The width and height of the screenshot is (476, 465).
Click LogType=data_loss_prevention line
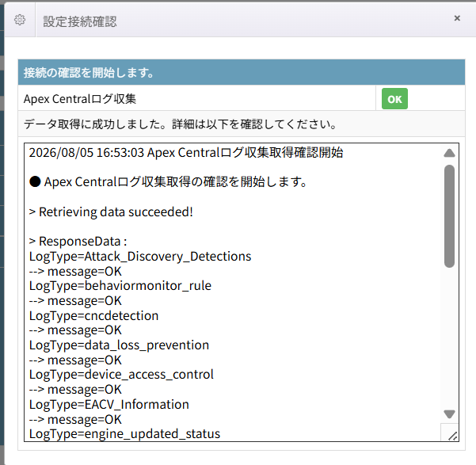pos(119,345)
